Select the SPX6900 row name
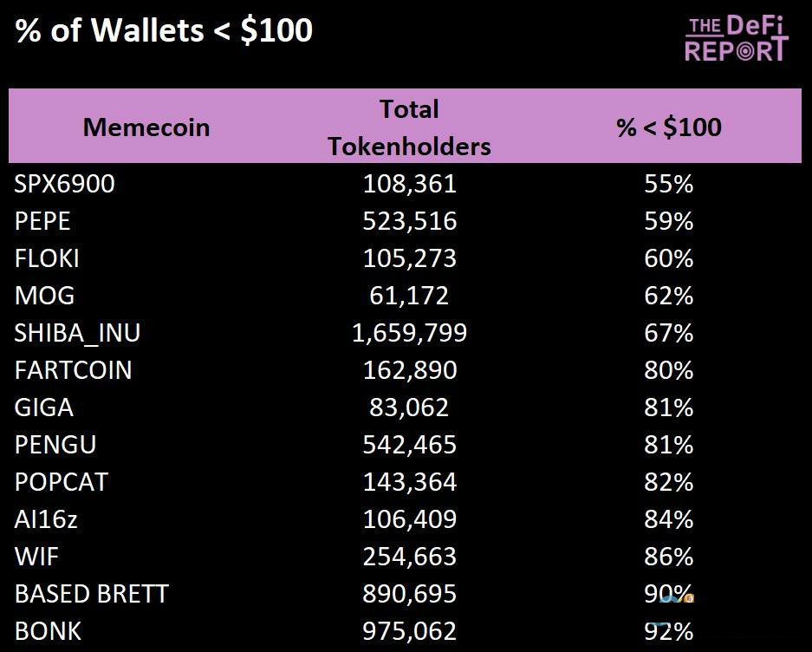This screenshot has width=812, height=652. click(x=65, y=184)
